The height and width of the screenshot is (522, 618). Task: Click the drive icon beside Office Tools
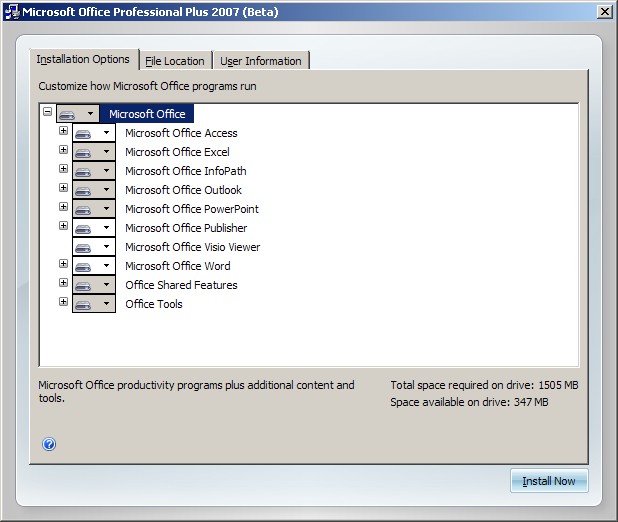[84, 304]
